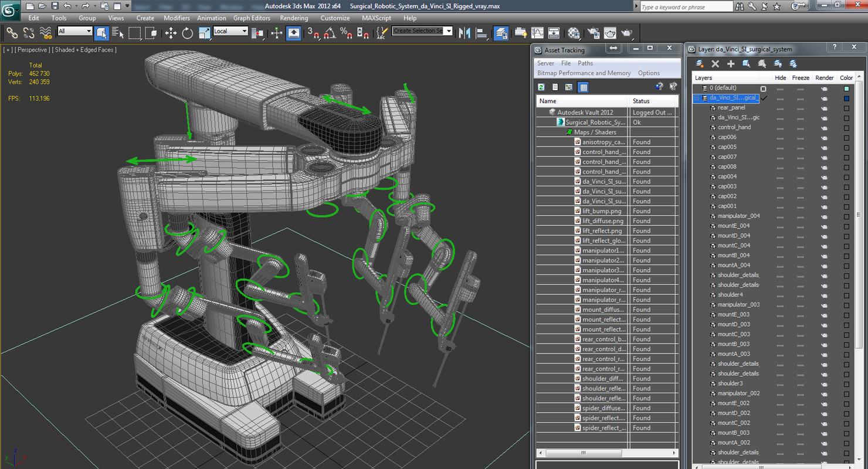This screenshot has height=469, width=868.
Task: Open Schematic View
Action: (554, 33)
